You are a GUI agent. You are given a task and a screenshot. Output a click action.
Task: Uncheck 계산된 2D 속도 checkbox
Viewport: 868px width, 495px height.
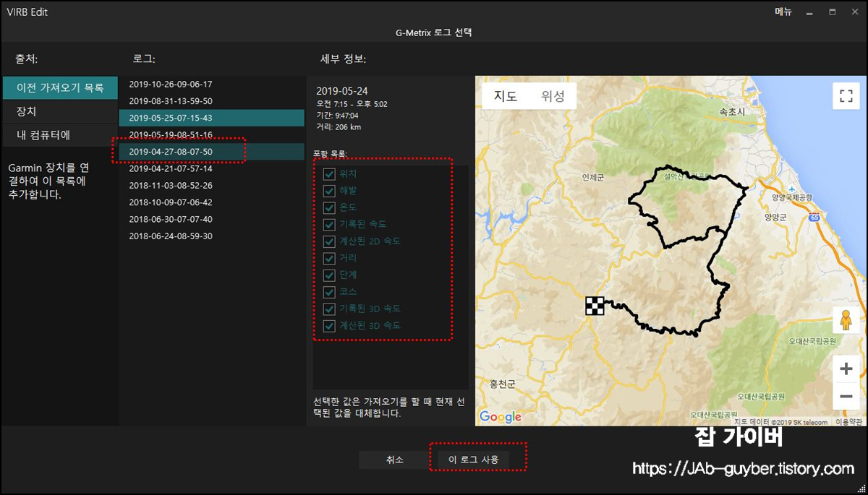pyautogui.click(x=329, y=241)
